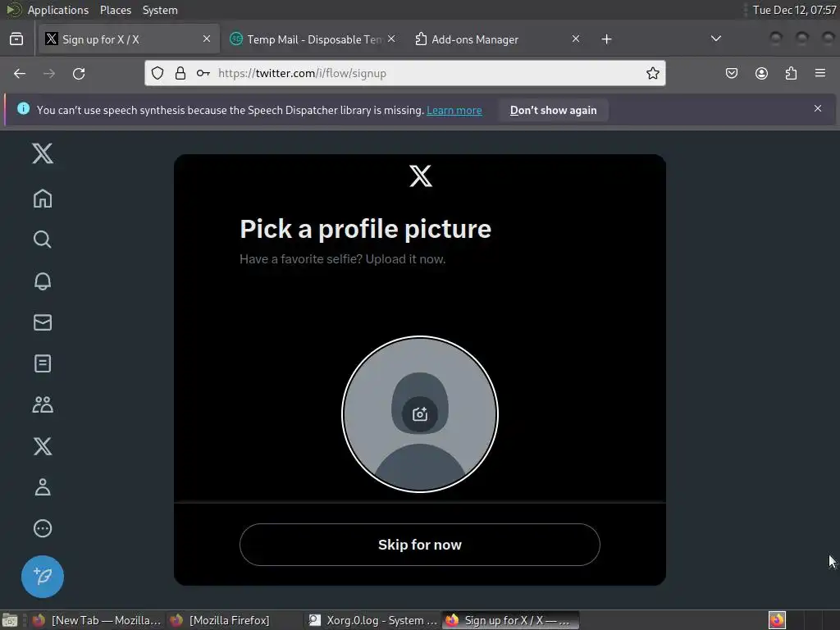Viewport: 840px width, 630px height.
Task: Open More circle-dots icon in sidebar
Action: [43, 528]
